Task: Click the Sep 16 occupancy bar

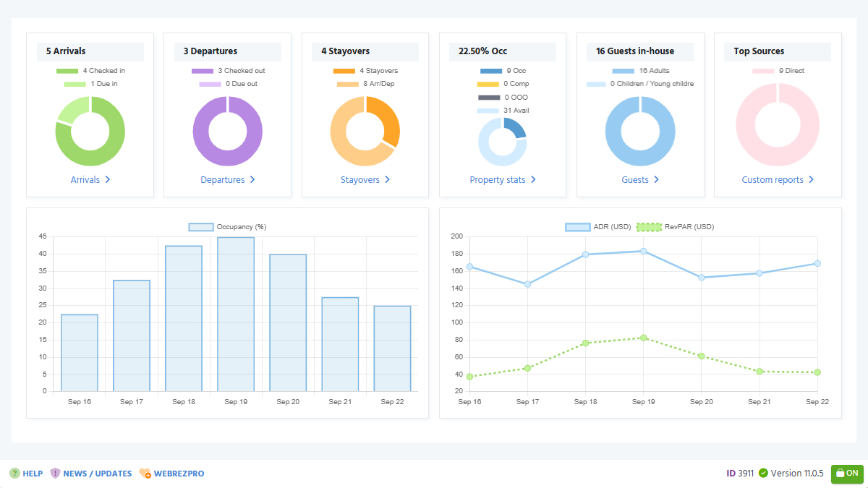Action: tap(80, 353)
